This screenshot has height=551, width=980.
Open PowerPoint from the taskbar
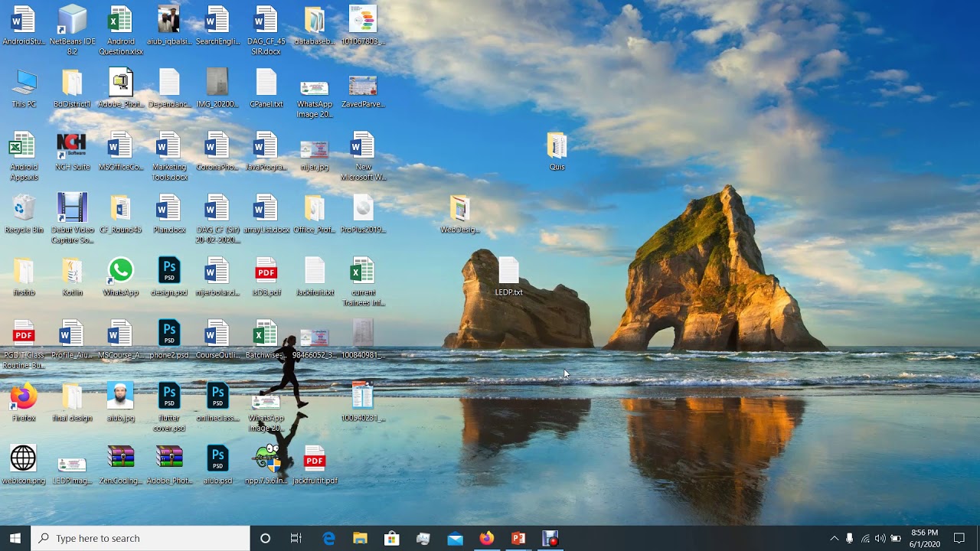click(518, 539)
